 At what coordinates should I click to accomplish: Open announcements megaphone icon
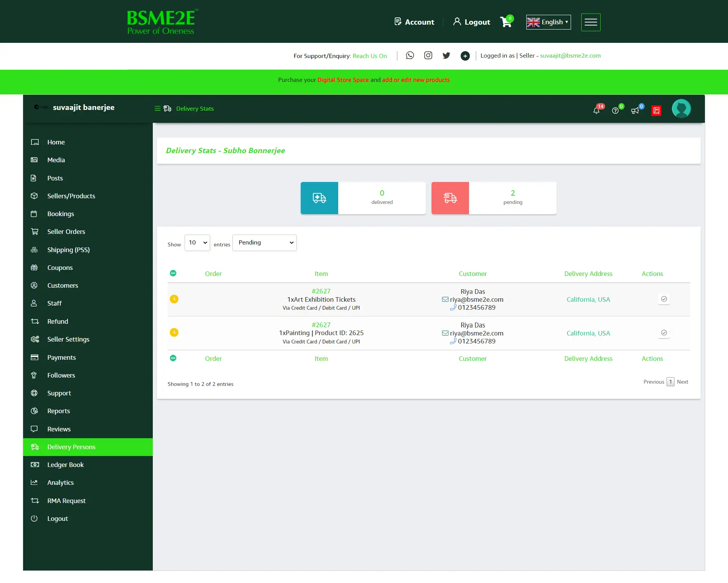pos(635,110)
